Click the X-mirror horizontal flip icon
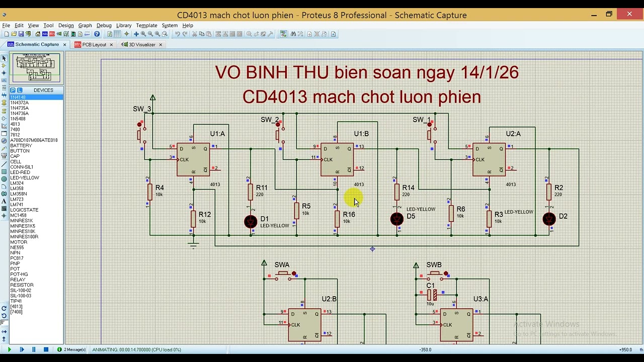This screenshot has width=644, height=362. [4, 332]
